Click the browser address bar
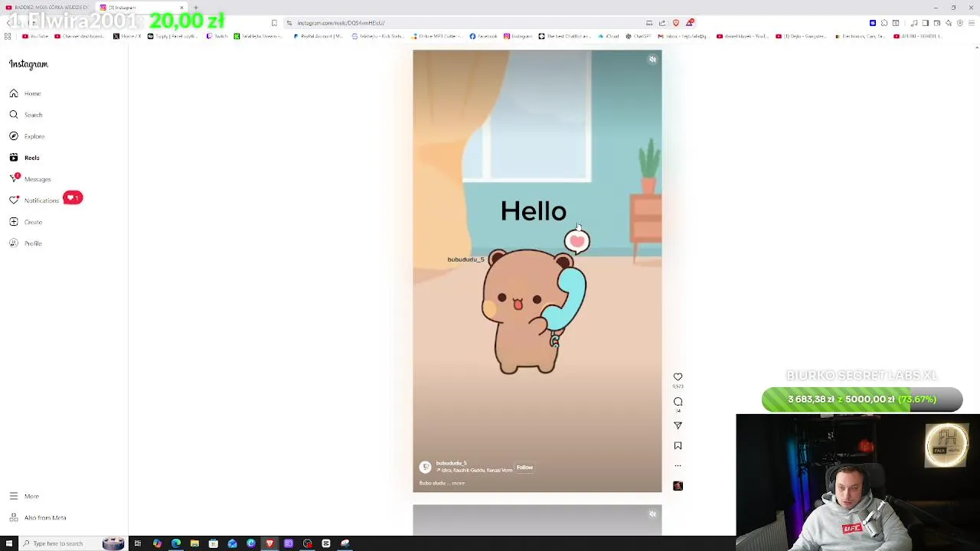980x551 pixels. tap(467, 23)
